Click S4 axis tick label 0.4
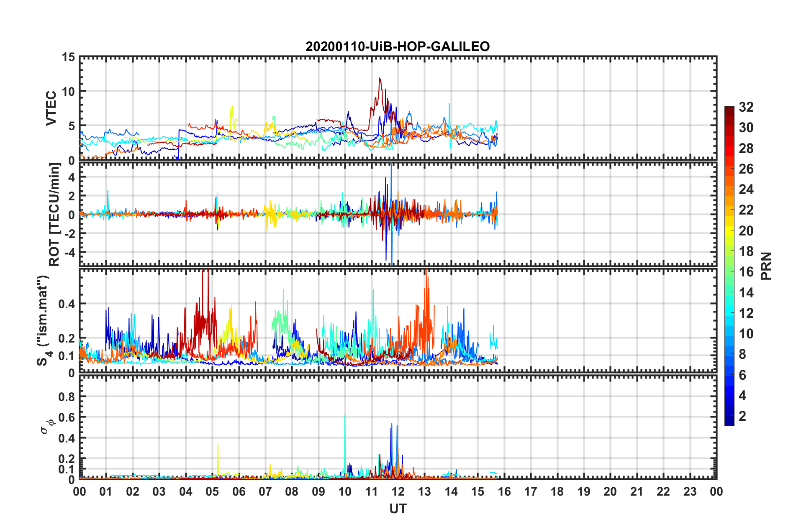 tap(66, 304)
